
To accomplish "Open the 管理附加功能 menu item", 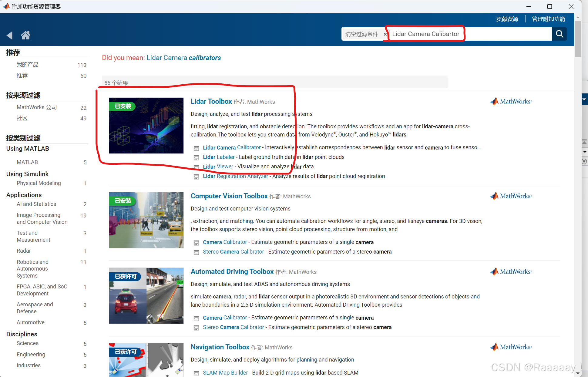I will [548, 19].
